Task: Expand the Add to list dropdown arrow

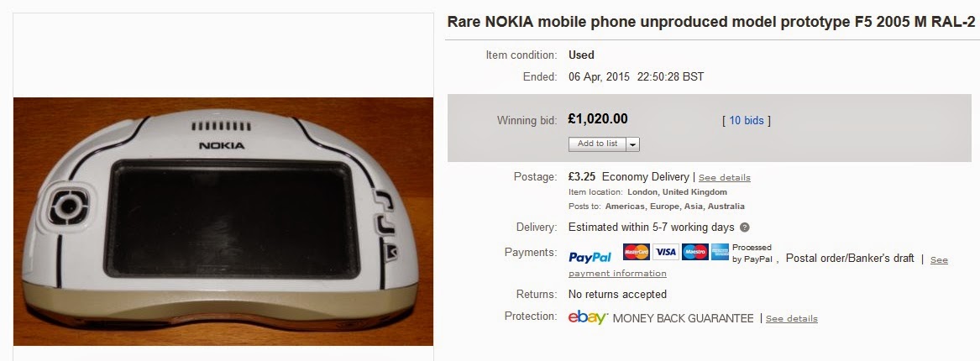Action: coord(632,144)
